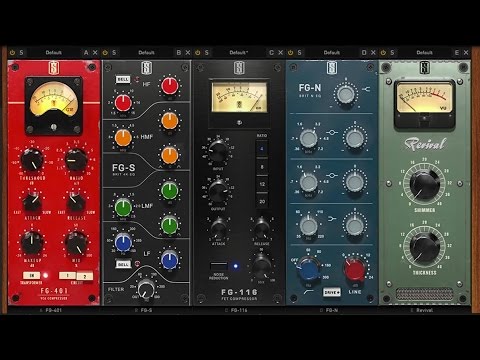The height and width of the screenshot is (360, 480).
Task: Click the slot B letter on FG-S header
Action: 179,53
